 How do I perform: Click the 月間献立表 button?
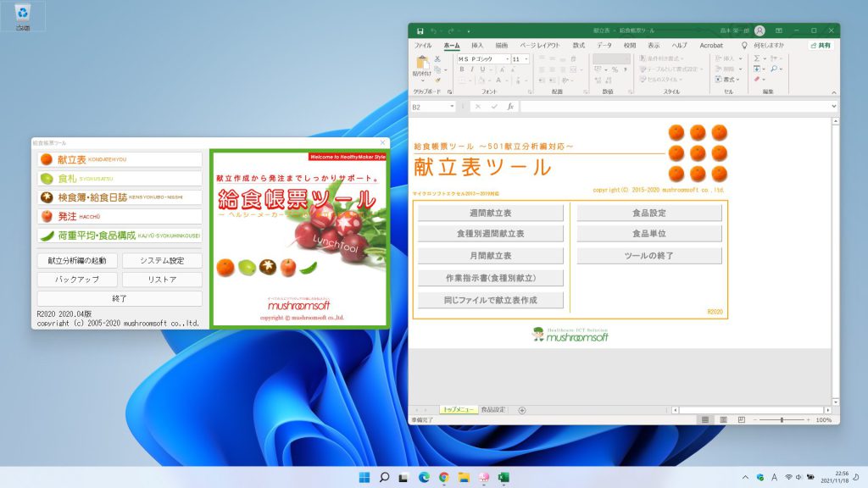click(491, 256)
